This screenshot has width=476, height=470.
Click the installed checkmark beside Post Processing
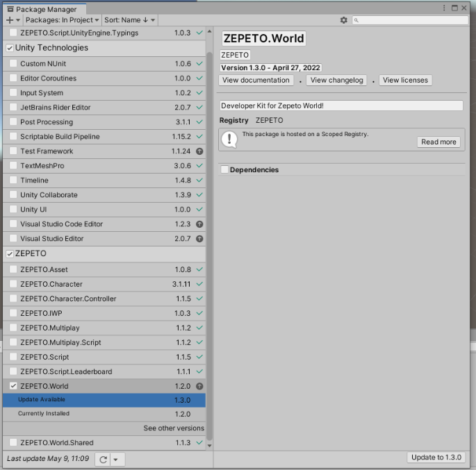pyautogui.click(x=199, y=122)
